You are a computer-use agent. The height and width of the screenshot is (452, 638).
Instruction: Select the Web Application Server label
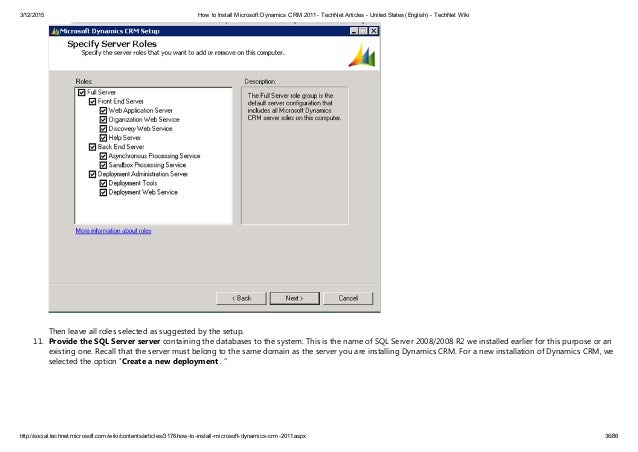tap(140, 110)
